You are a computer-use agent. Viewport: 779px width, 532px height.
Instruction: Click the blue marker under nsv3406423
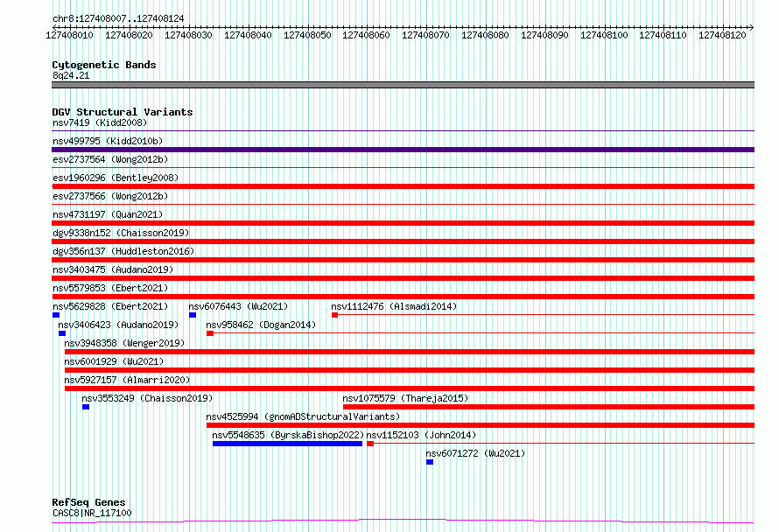tap(62, 333)
